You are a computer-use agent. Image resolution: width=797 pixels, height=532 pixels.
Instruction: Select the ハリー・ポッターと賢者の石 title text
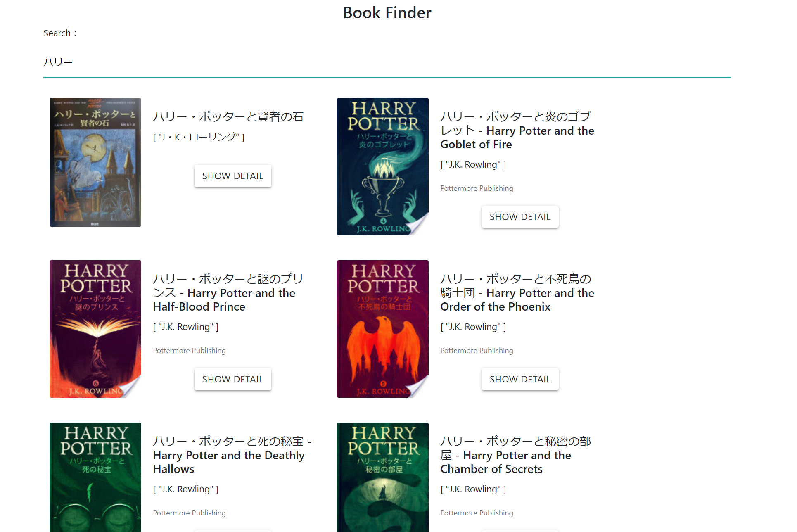click(x=228, y=117)
